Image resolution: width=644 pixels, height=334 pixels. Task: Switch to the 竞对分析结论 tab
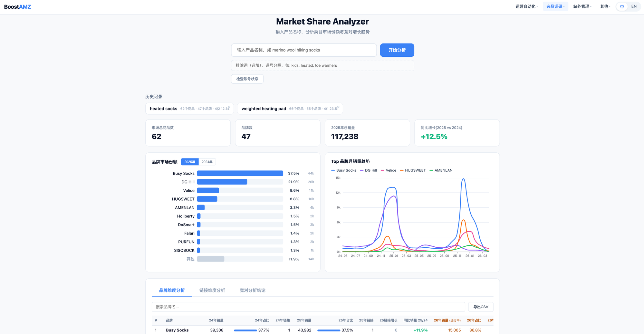click(253, 290)
